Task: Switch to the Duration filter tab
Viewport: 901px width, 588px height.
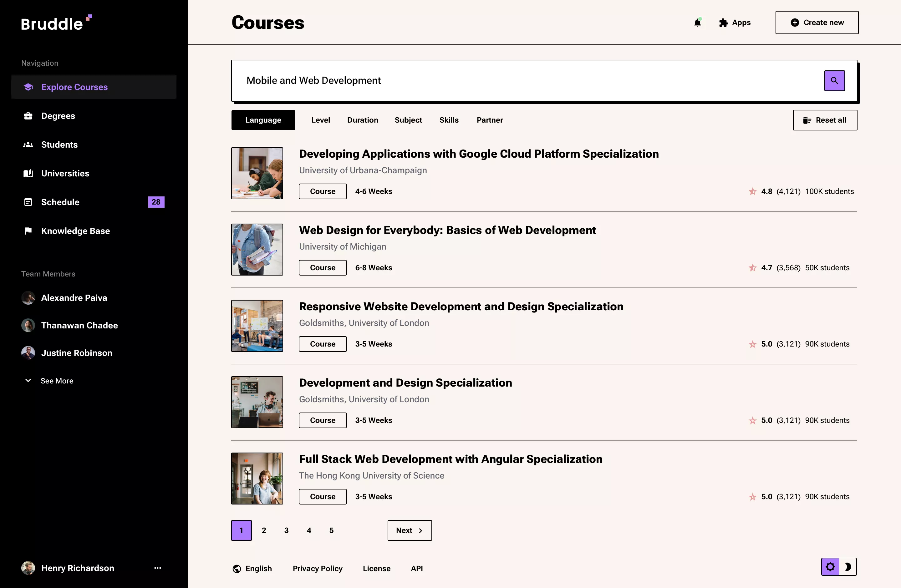Action: (362, 120)
